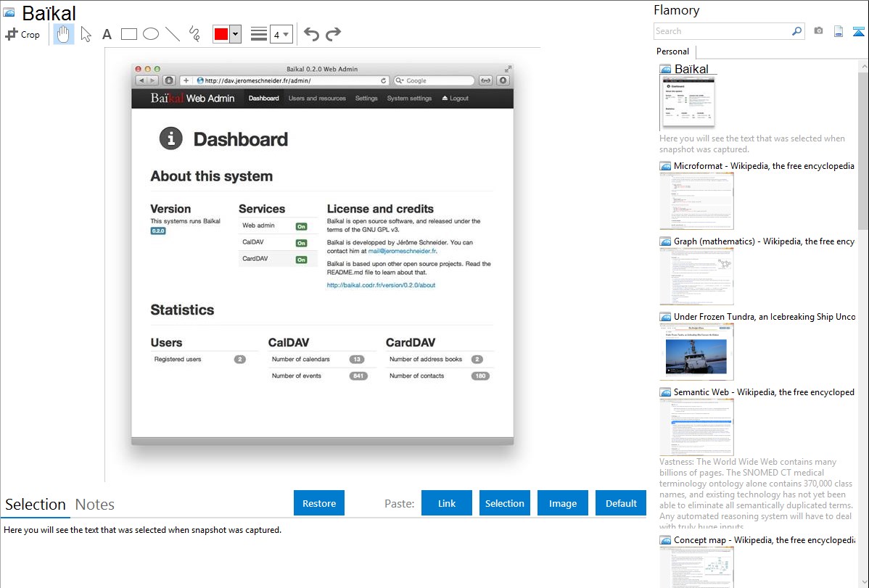This screenshot has width=869, height=588.
Task: Open the Personal tab
Action: tap(673, 51)
